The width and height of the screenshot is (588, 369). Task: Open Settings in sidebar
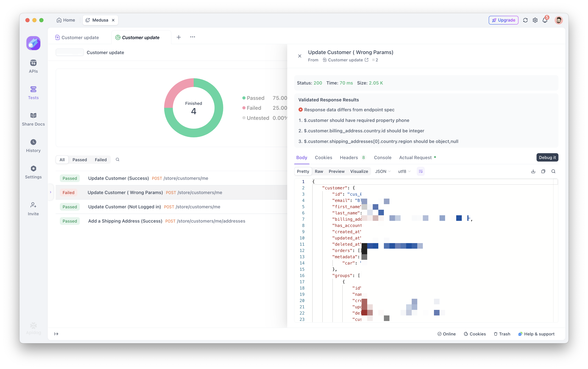(33, 172)
